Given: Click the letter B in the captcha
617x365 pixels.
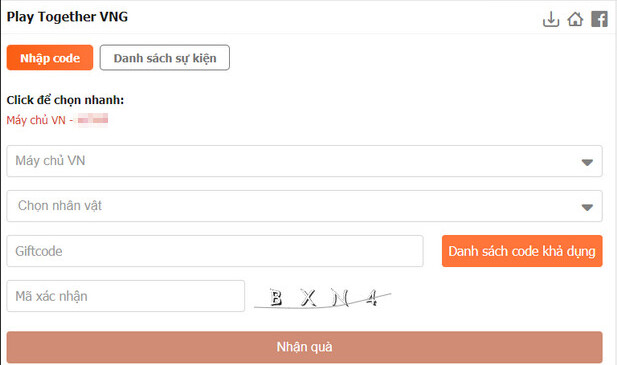Looking at the screenshot, I should [276, 298].
